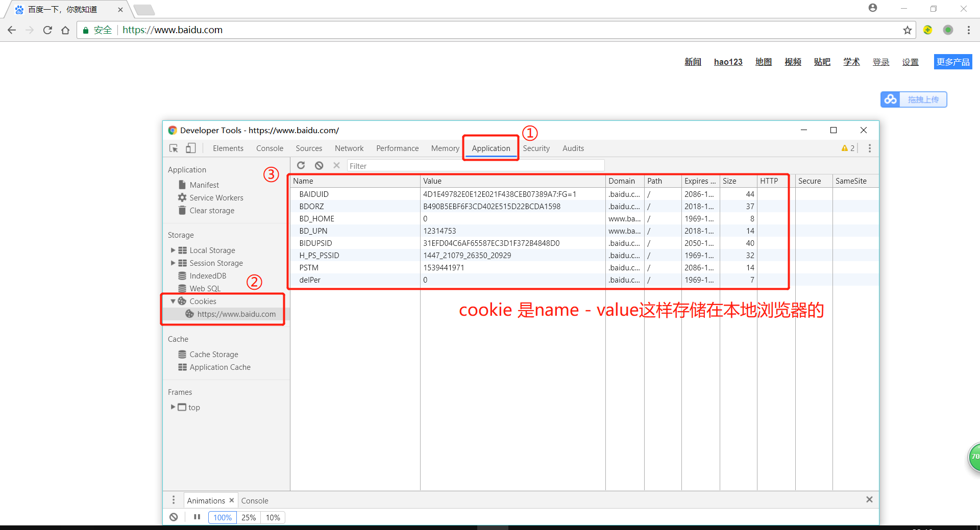The height and width of the screenshot is (530, 980).
Task: Set animation speed to 10%
Action: pyautogui.click(x=273, y=517)
